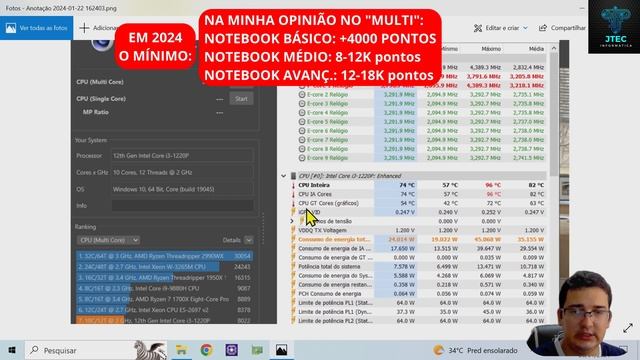Select the CPU Inteira sensor row label
640x360 pixels.
tap(314, 185)
